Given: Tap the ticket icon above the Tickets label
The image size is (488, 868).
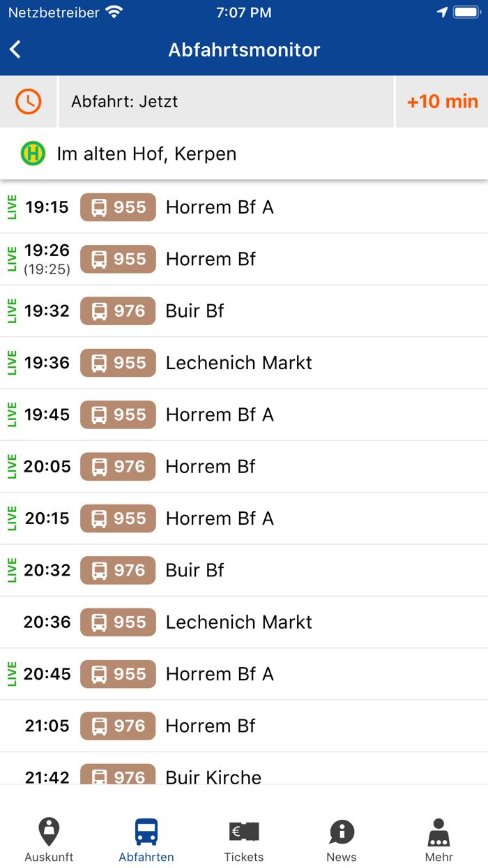Looking at the screenshot, I should (x=243, y=830).
